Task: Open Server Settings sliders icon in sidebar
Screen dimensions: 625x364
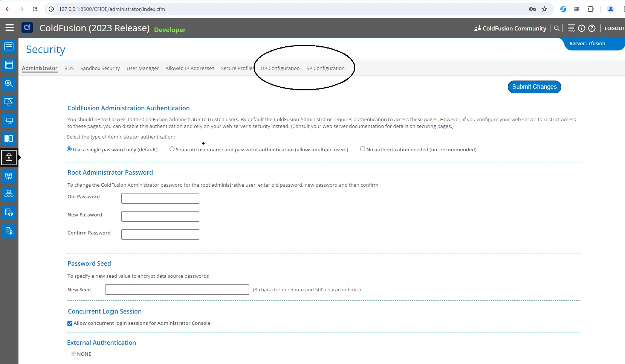Action: click(9, 47)
